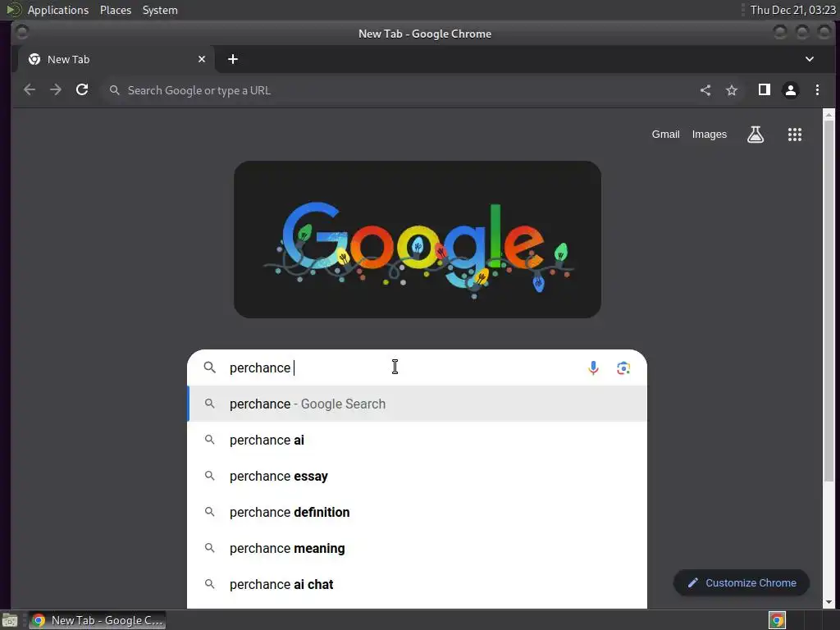Click the scrollbar down arrow
Image resolution: width=840 pixels, height=630 pixels.
[x=829, y=602]
